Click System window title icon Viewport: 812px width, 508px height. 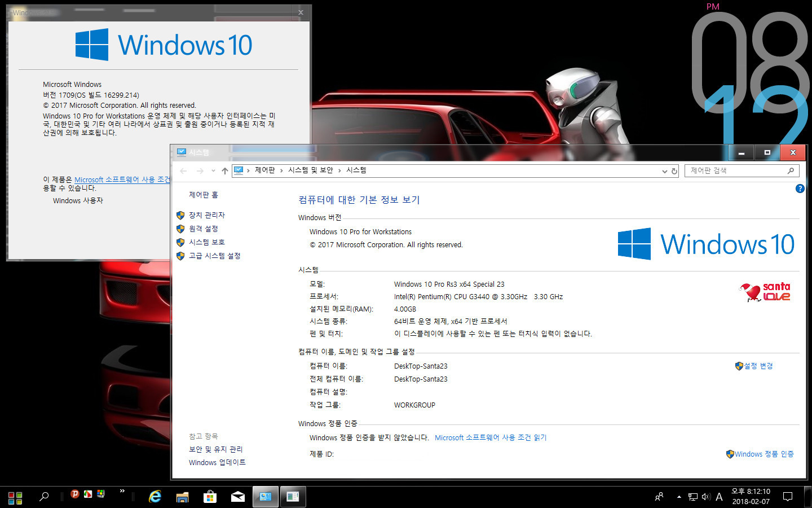181,152
